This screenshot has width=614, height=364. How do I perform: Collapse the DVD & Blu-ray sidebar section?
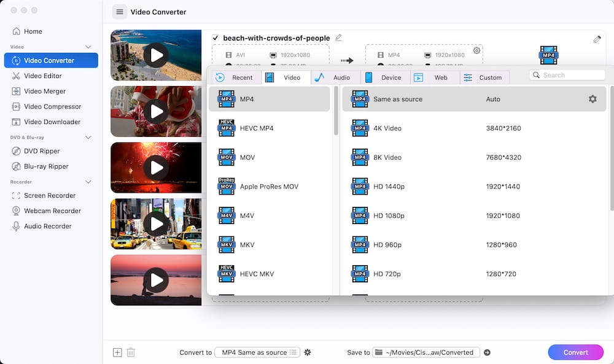(88, 137)
